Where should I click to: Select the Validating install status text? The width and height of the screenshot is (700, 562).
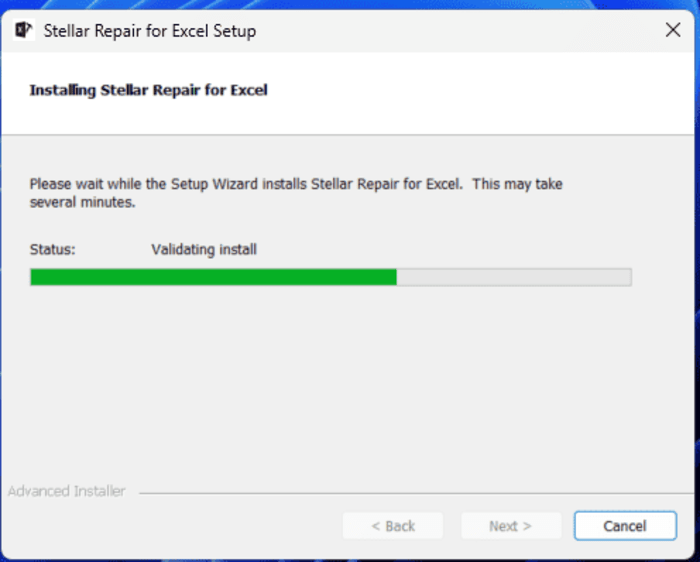point(204,249)
